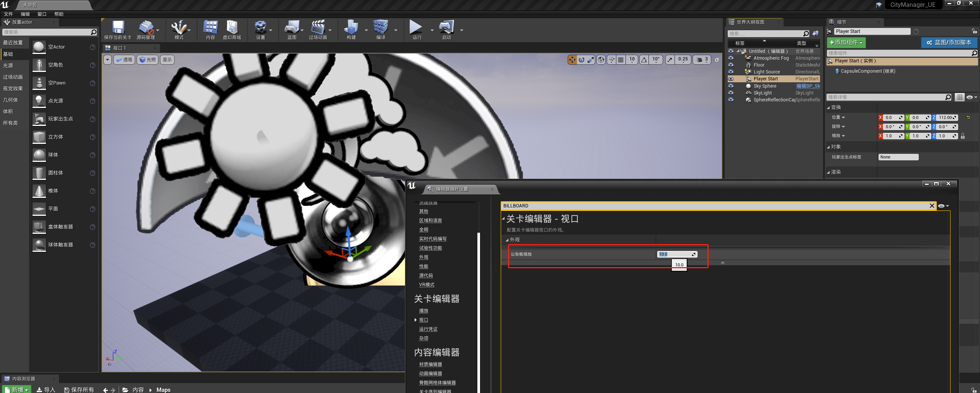Viewport: 980px width, 393px height.
Task: Click the Build (构建) toolbar icon
Action: tap(351, 30)
